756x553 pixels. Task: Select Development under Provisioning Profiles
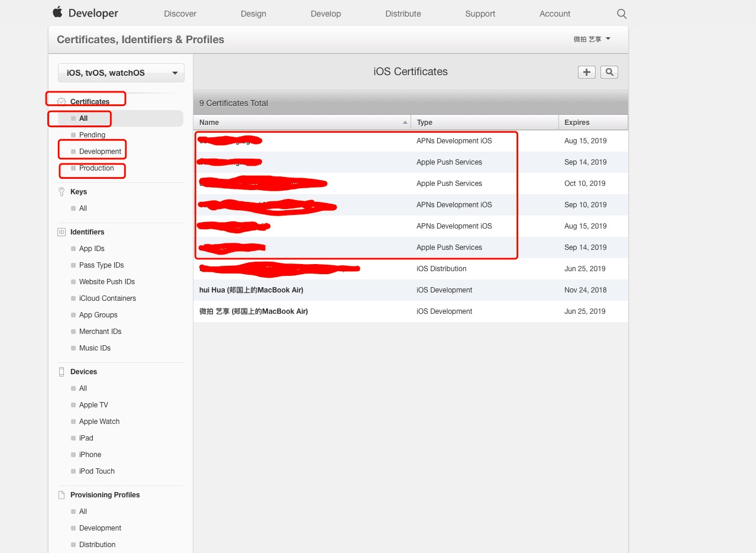tap(100, 528)
